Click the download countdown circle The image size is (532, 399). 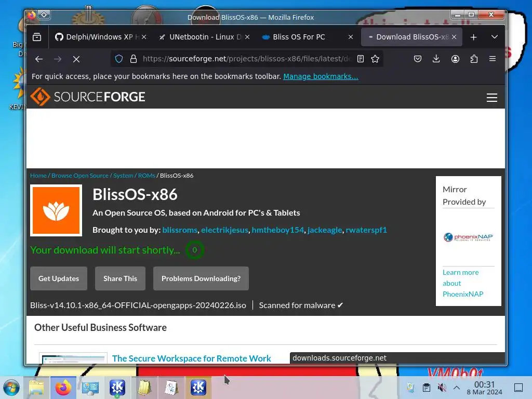195,250
